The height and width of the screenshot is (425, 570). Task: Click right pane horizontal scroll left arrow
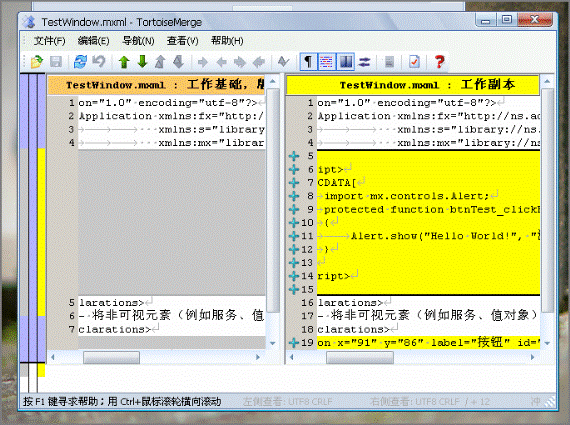click(x=292, y=357)
